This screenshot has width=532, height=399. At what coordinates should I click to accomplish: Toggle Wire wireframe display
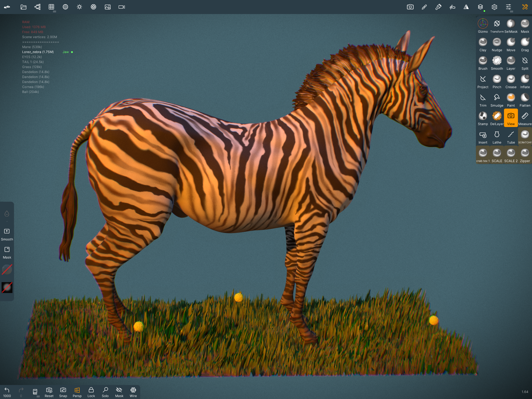click(x=133, y=392)
